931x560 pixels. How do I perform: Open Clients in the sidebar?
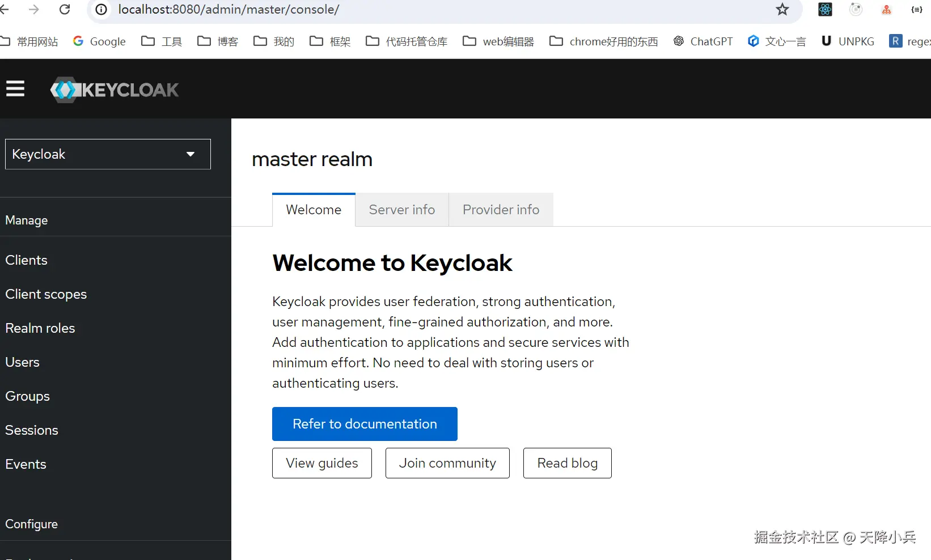pyautogui.click(x=27, y=260)
